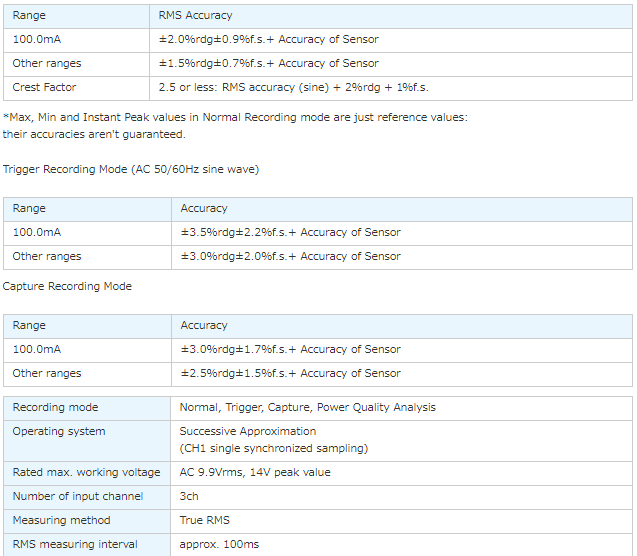Select the "Trigger Recording Mode" heading text
The height and width of the screenshot is (556, 637).
(x=131, y=170)
